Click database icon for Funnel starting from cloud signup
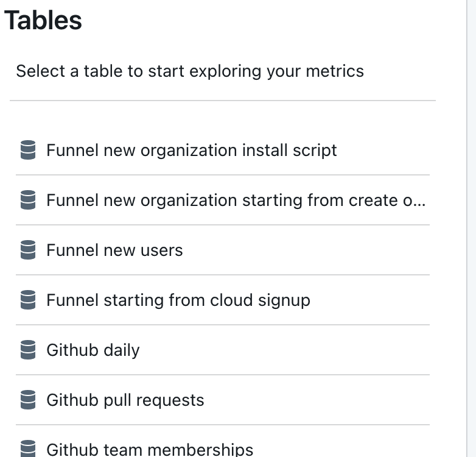Image resolution: width=476 pixels, height=457 pixels. tap(28, 300)
